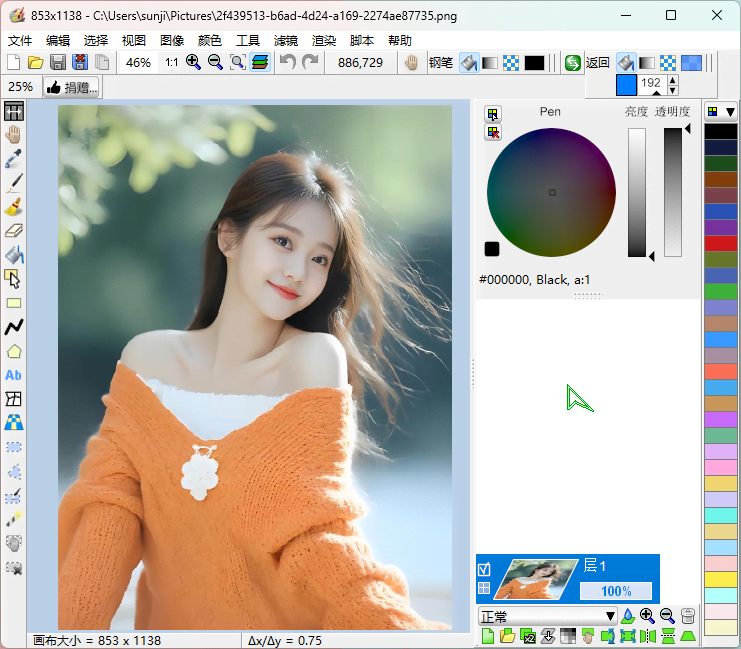Click the zoom out magnifier in top toolbar
The height and width of the screenshot is (649, 741).
tap(215, 62)
